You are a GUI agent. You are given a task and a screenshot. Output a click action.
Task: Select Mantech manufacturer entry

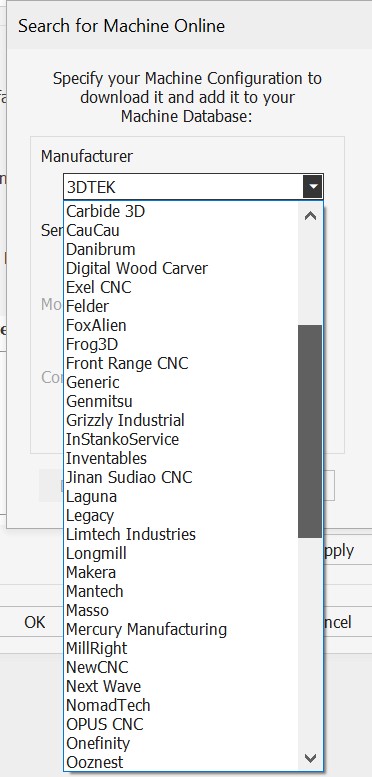click(x=182, y=591)
